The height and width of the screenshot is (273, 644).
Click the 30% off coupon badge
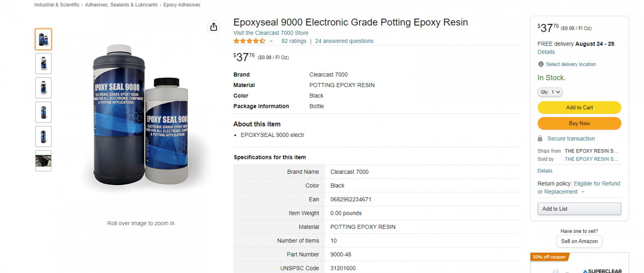point(548,257)
